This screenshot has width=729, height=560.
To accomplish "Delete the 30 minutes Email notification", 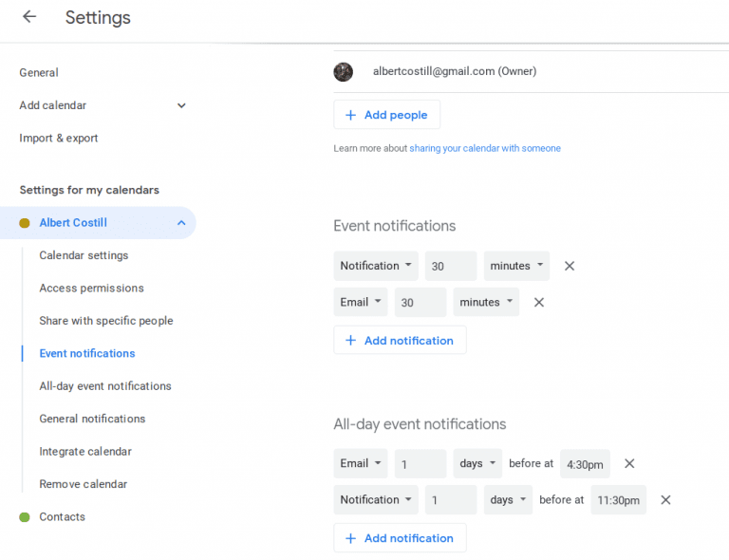I will point(539,302).
